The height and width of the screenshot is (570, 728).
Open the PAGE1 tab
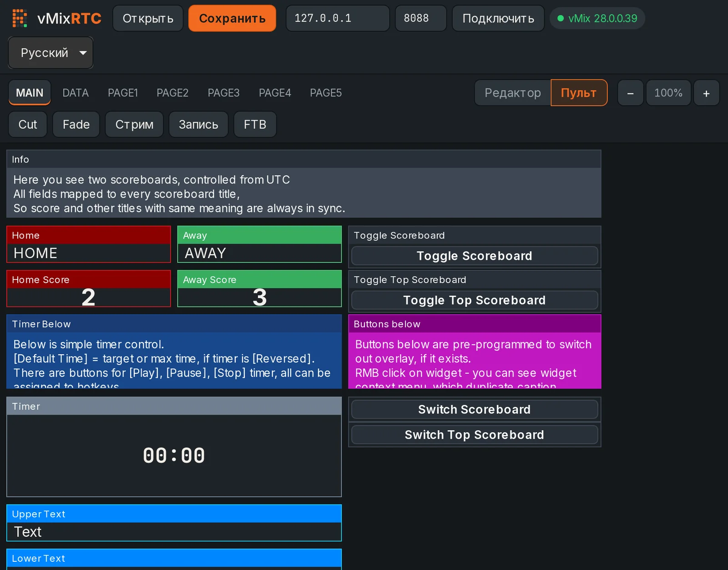point(123,93)
